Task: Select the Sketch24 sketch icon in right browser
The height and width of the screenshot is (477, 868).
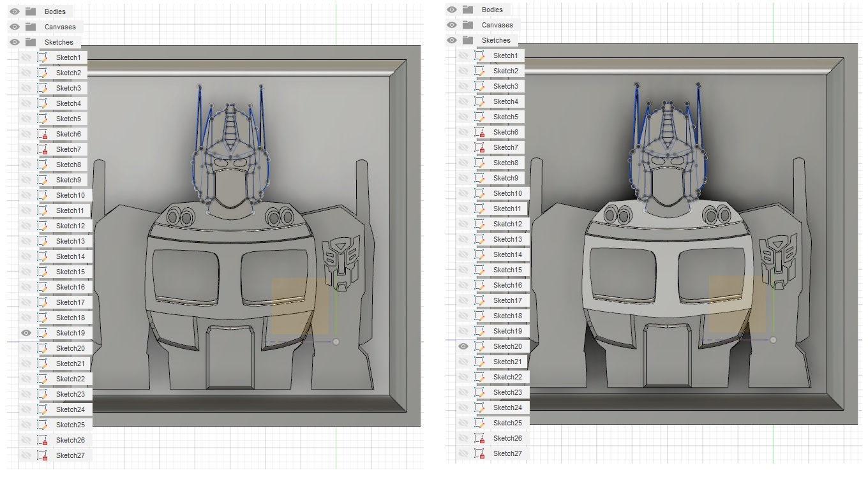Action: (480, 407)
